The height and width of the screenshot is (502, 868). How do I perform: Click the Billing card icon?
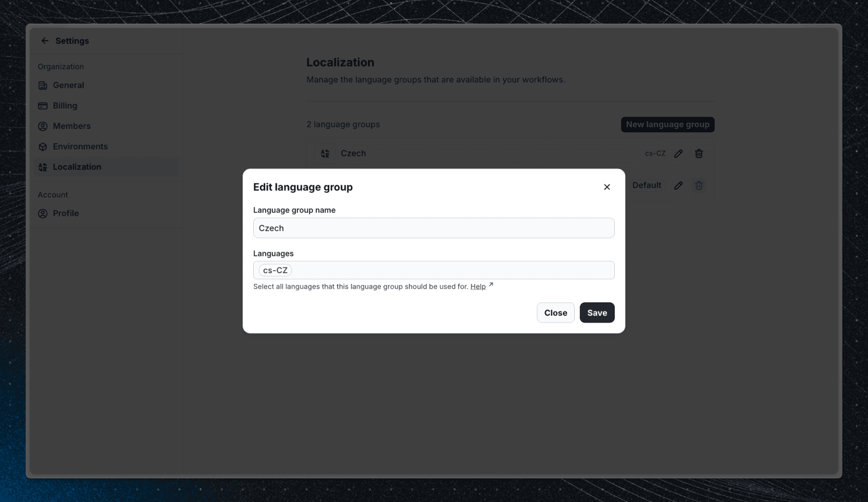pos(43,106)
